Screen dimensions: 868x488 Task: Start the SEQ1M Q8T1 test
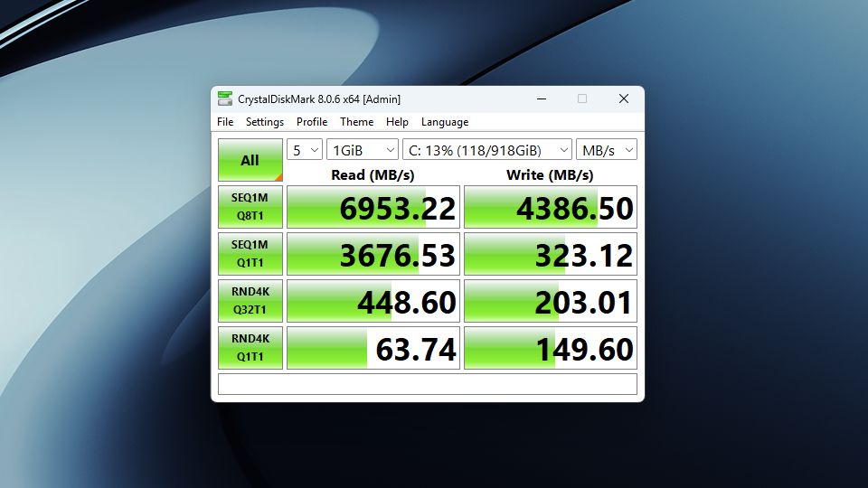250,207
